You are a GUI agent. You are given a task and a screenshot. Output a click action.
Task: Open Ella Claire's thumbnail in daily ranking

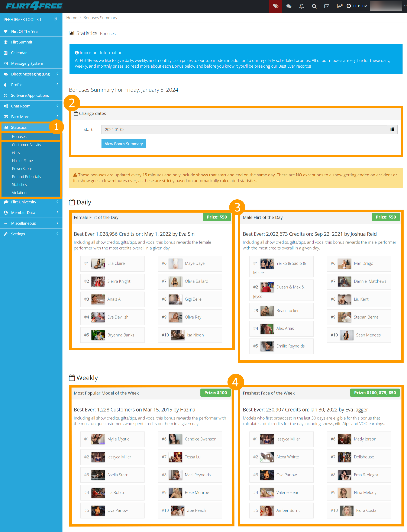point(98,263)
